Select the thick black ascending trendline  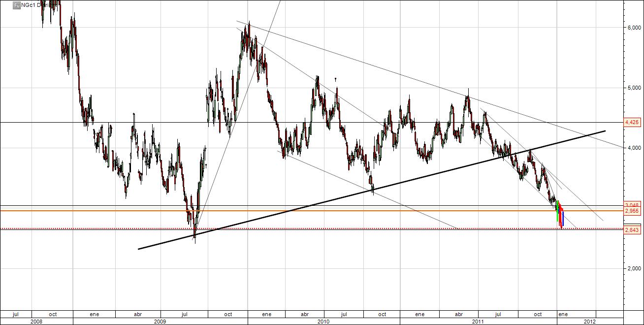[x=372, y=190]
